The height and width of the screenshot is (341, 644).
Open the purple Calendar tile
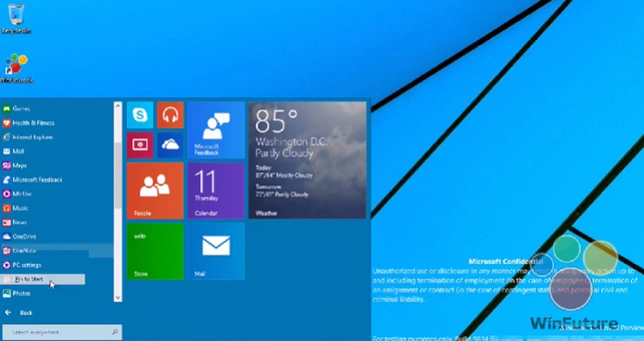(x=216, y=190)
